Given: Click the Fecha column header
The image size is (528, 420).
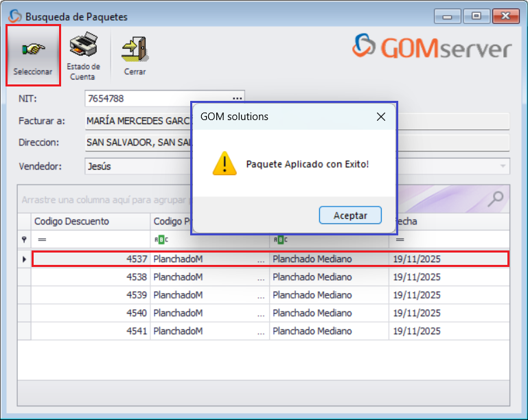Looking at the screenshot, I should click(x=450, y=222).
